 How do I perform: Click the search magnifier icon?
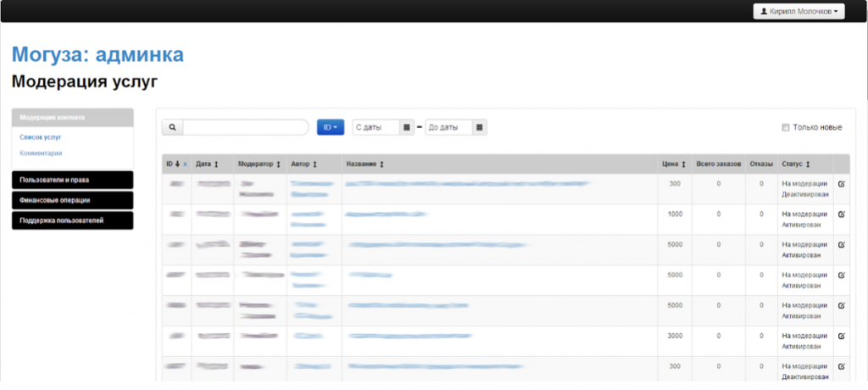(x=172, y=127)
